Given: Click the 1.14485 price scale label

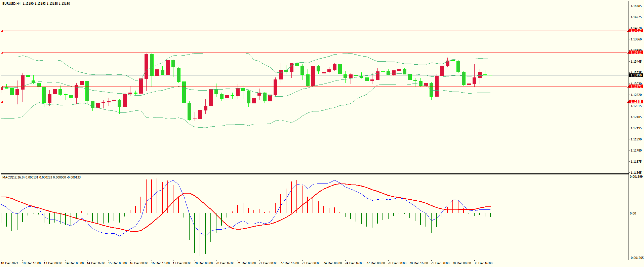Looking at the screenshot, I should point(636,6).
